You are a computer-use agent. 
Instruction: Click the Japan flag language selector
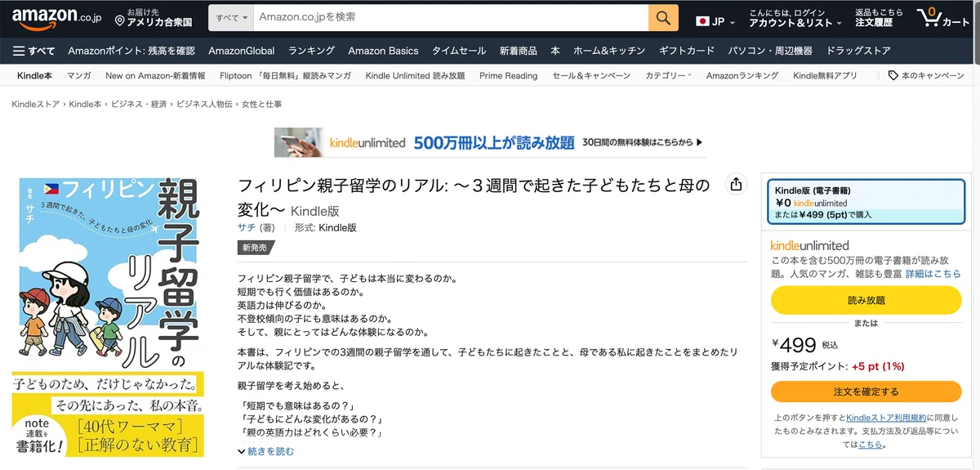[715, 21]
